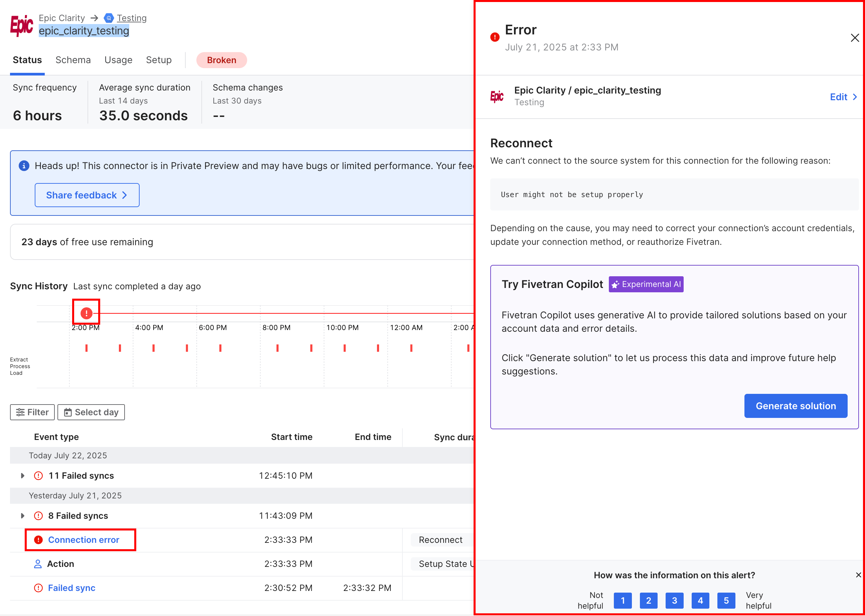The width and height of the screenshot is (865, 616).
Task: Click the 12:45:10 PM start time cell
Action: tap(286, 476)
